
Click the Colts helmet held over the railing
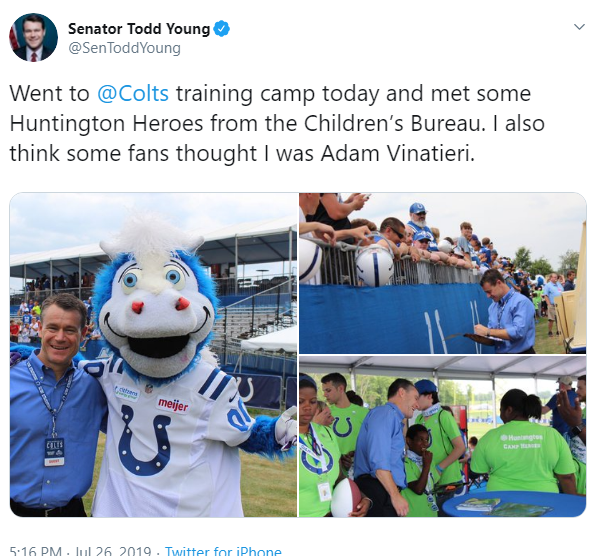[374, 266]
